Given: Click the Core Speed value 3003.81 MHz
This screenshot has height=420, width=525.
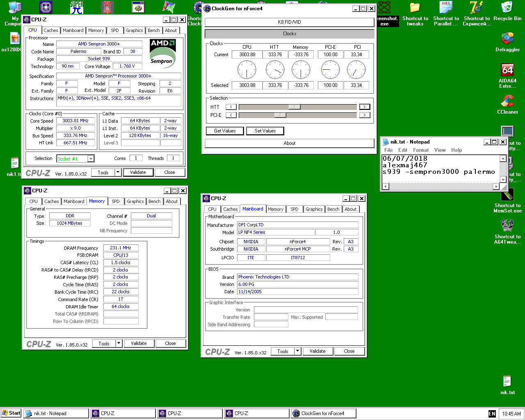Looking at the screenshot, I should pos(75,121).
